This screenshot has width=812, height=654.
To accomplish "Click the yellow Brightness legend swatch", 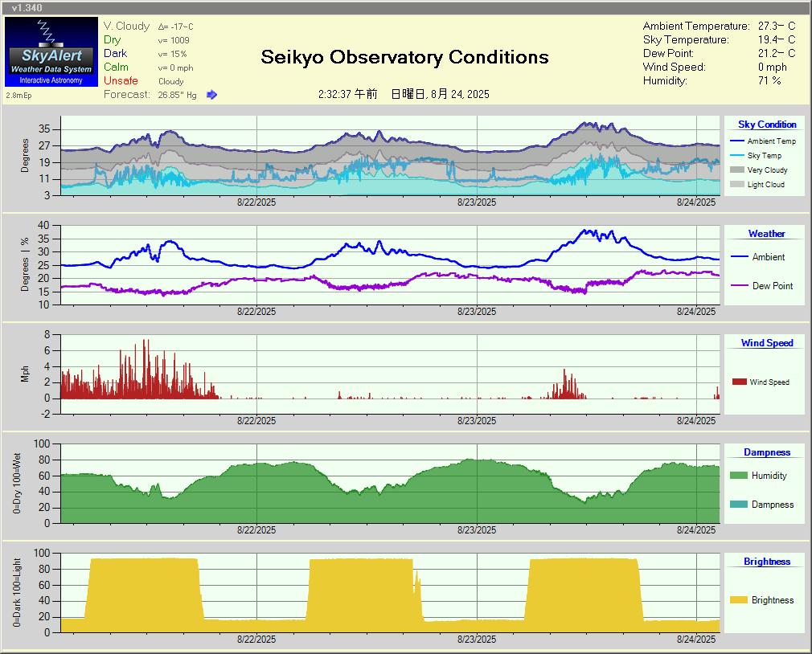I will coord(739,599).
